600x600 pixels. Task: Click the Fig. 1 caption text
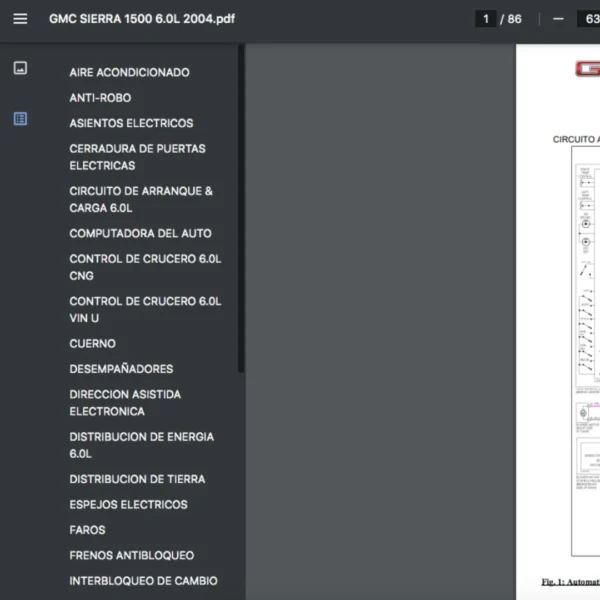tap(571, 582)
